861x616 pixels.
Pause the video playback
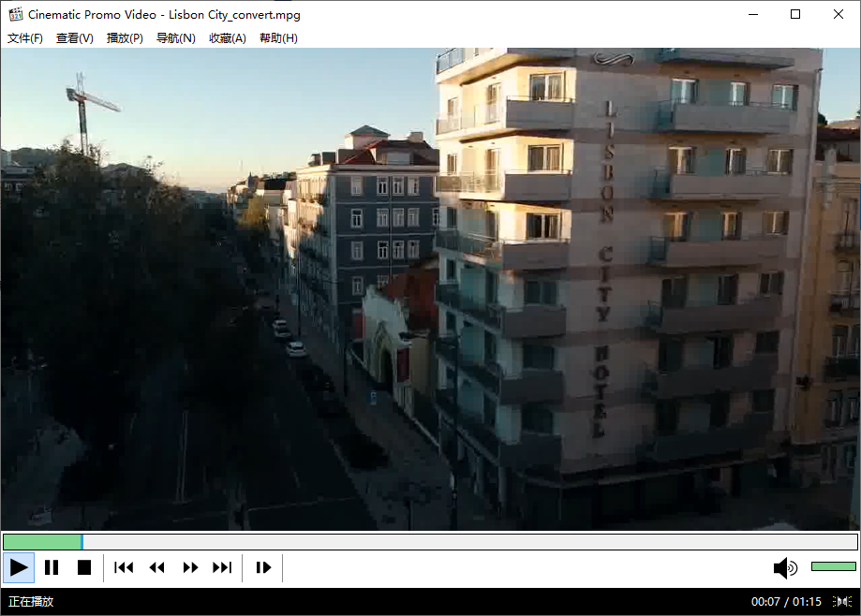click(x=52, y=567)
